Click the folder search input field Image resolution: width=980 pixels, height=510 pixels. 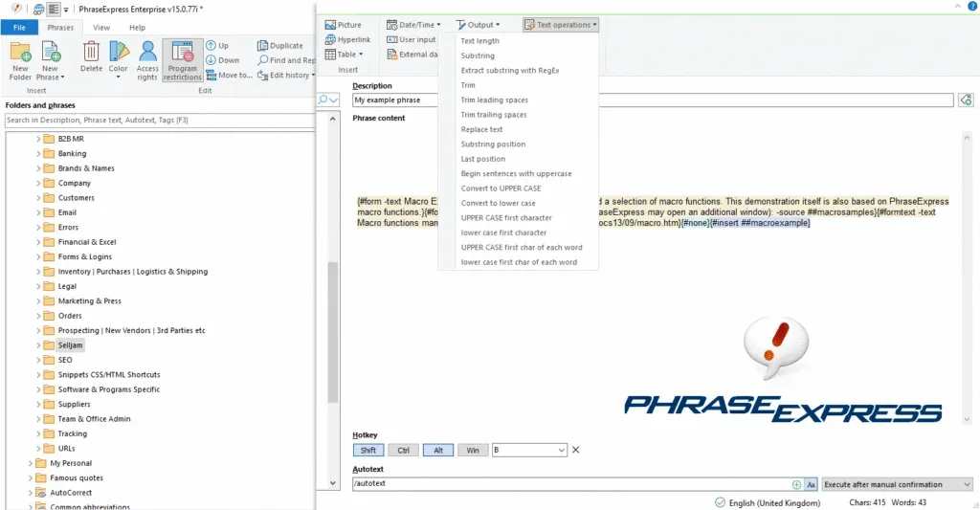click(x=160, y=120)
